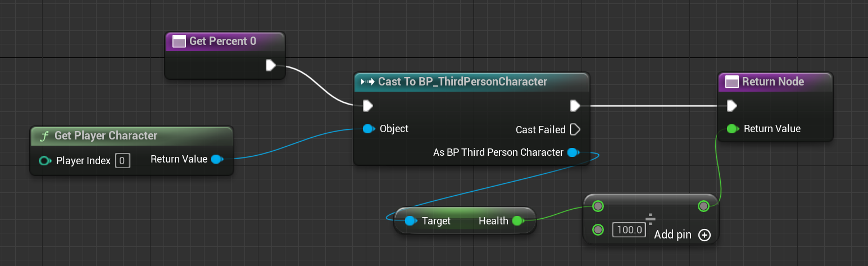Select the Get Player Character node header
This screenshot has width=868, height=266.
point(106,136)
